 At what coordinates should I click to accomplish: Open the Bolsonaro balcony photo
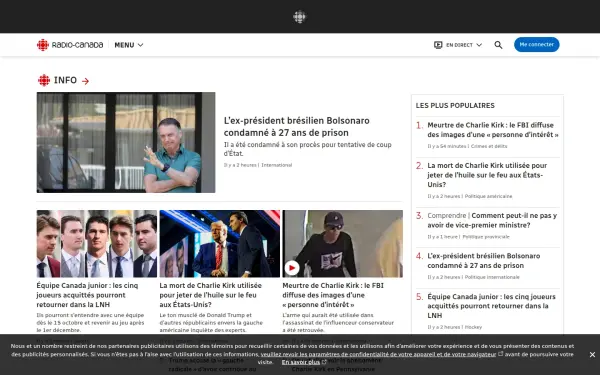126,142
